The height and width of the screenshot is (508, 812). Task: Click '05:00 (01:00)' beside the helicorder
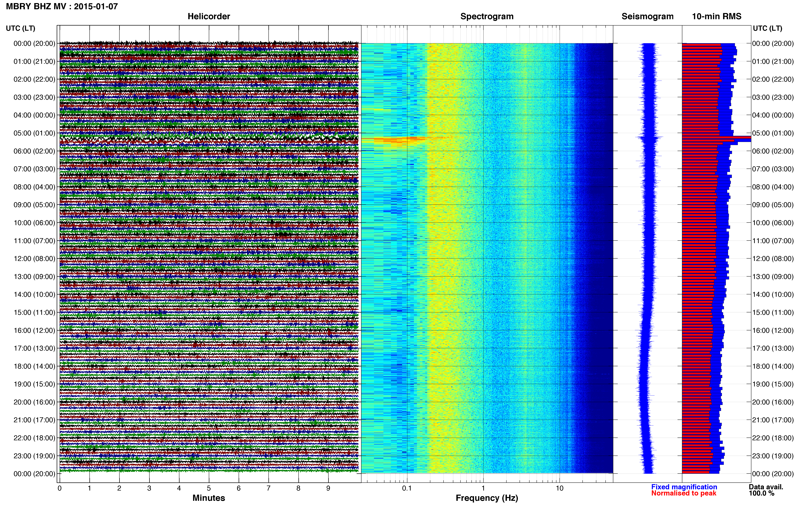tap(34, 133)
